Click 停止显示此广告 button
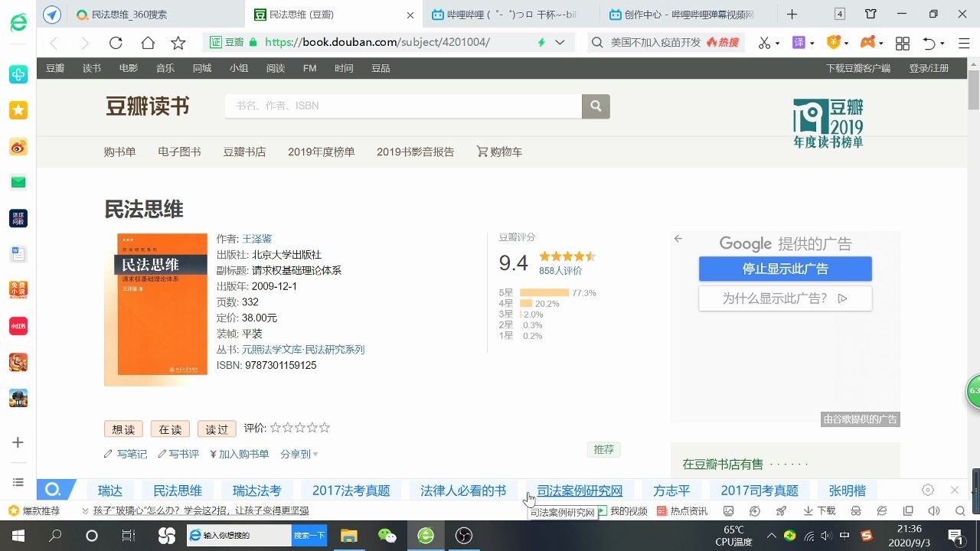The width and height of the screenshot is (980, 551). point(786,269)
